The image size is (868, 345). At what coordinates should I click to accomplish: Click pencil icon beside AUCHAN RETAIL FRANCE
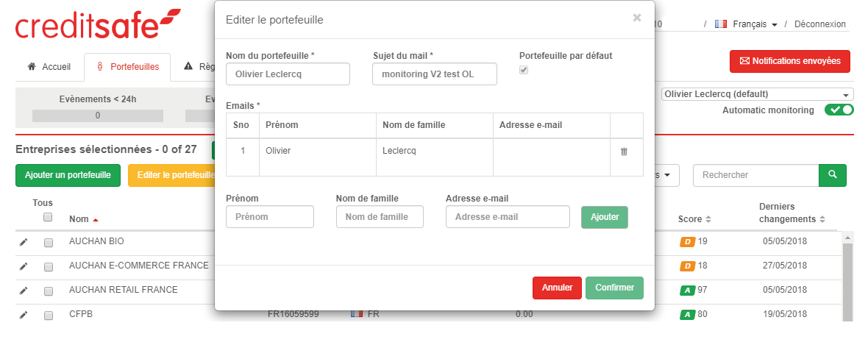[x=24, y=291]
